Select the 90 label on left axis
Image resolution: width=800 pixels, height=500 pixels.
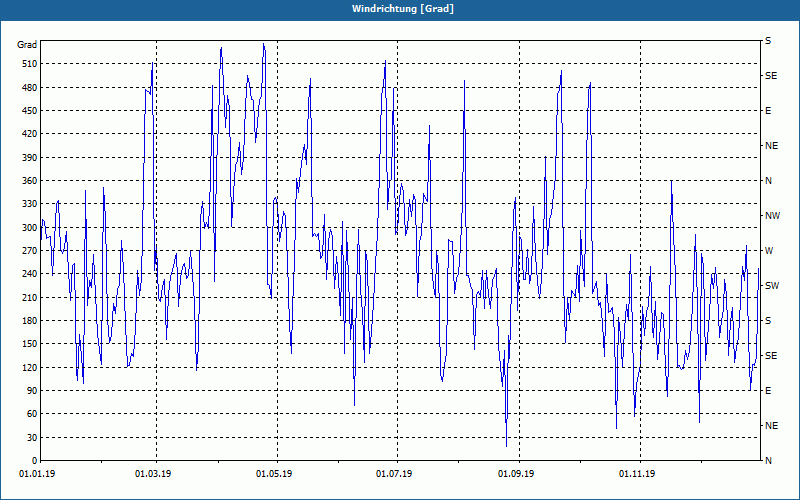click(32, 390)
